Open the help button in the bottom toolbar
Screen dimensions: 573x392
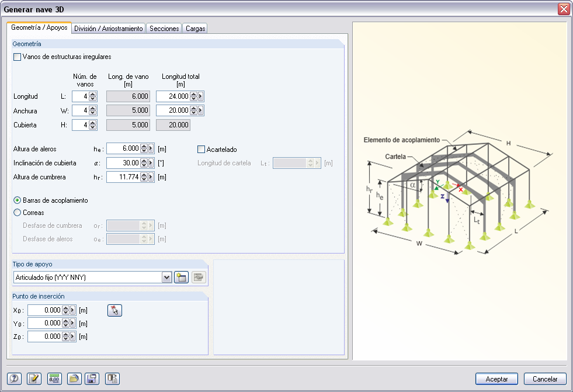coord(14,379)
